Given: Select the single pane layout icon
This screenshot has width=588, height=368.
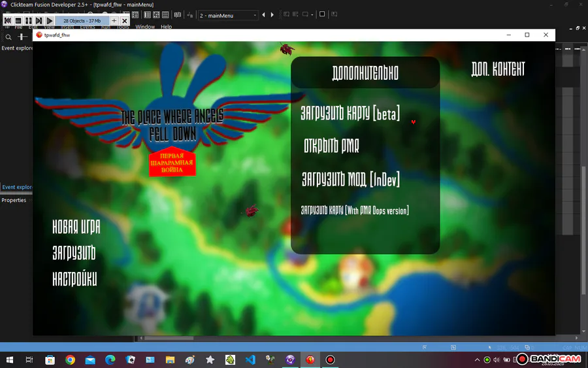Looking at the screenshot, I should [147, 14].
